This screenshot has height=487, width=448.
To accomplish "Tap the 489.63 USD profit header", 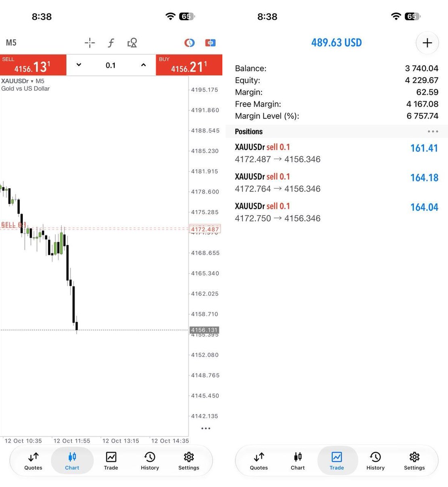I will tap(336, 43).
